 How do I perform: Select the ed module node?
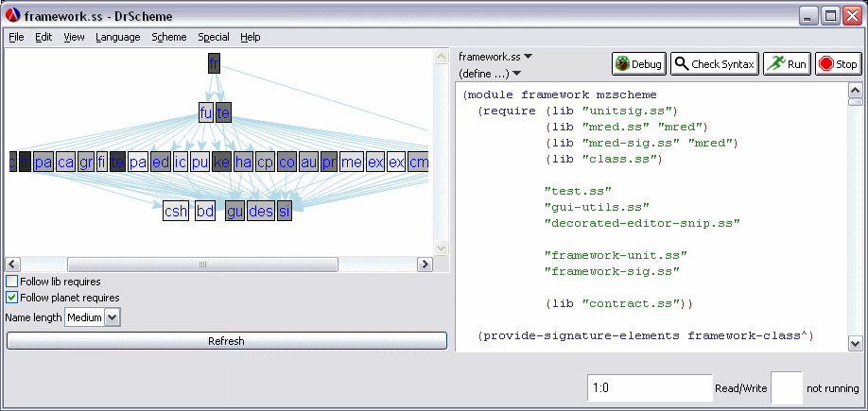pos(161,163)
